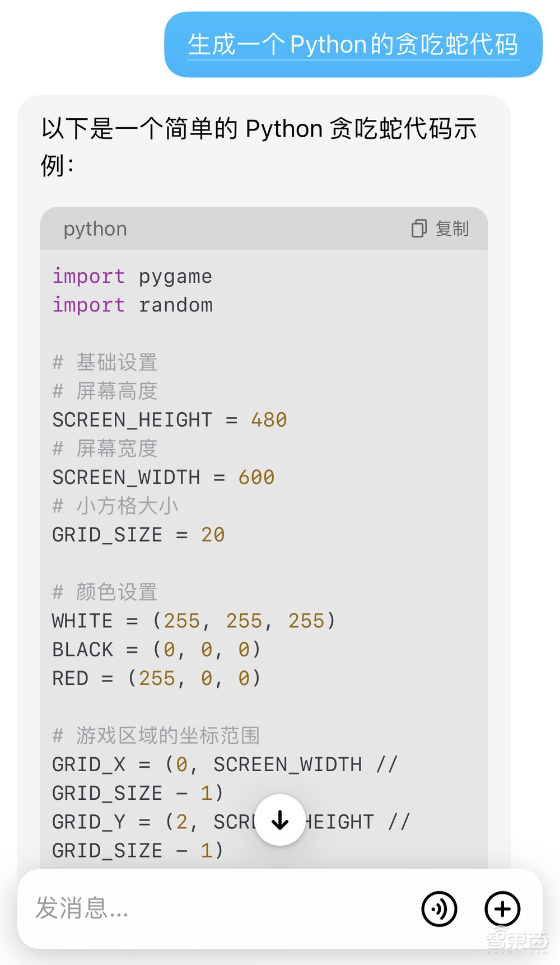Click the 复制 copy label

point(452,229)
